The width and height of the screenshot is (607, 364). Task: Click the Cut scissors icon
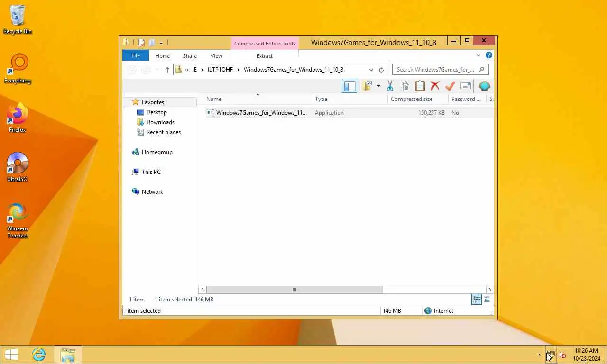390,86
